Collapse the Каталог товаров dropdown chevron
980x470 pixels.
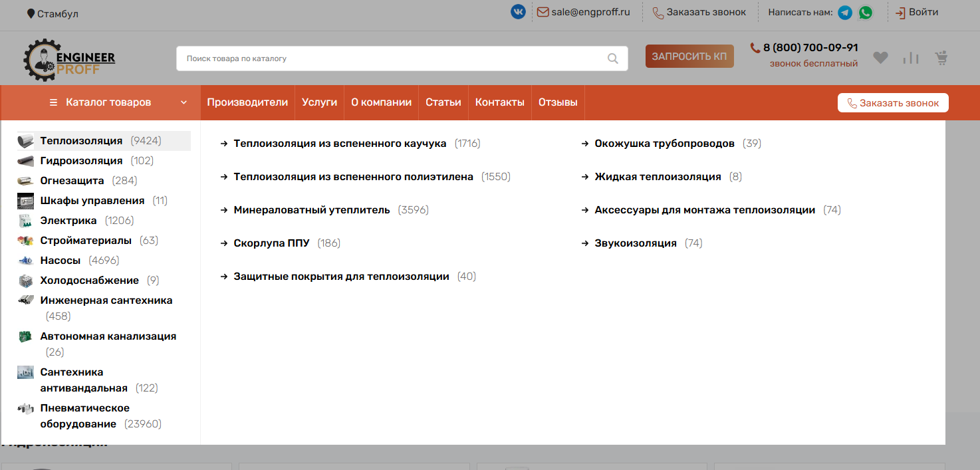click(x=184, y=102)
